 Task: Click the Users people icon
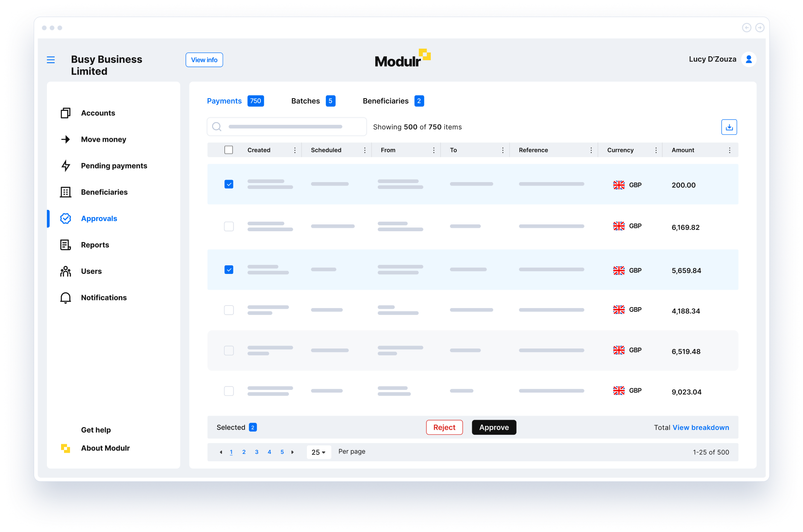[x=65, y=271]
